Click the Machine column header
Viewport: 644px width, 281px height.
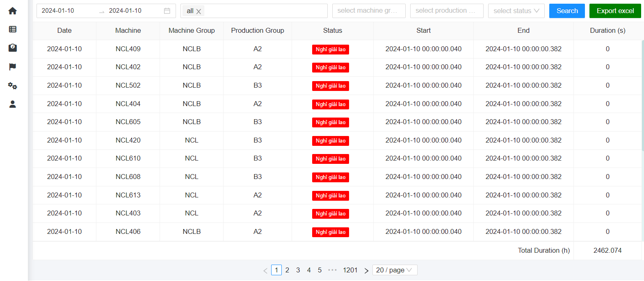point(128,30)
